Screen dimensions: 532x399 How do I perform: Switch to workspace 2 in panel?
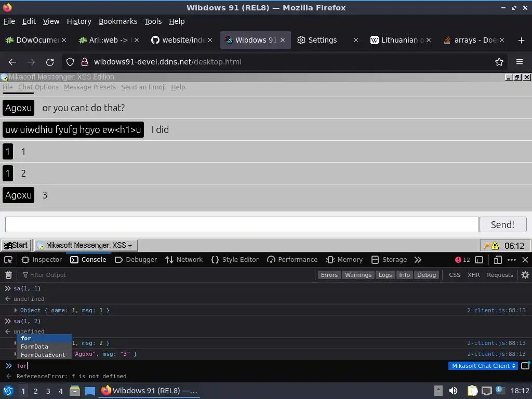click(36, 391)
